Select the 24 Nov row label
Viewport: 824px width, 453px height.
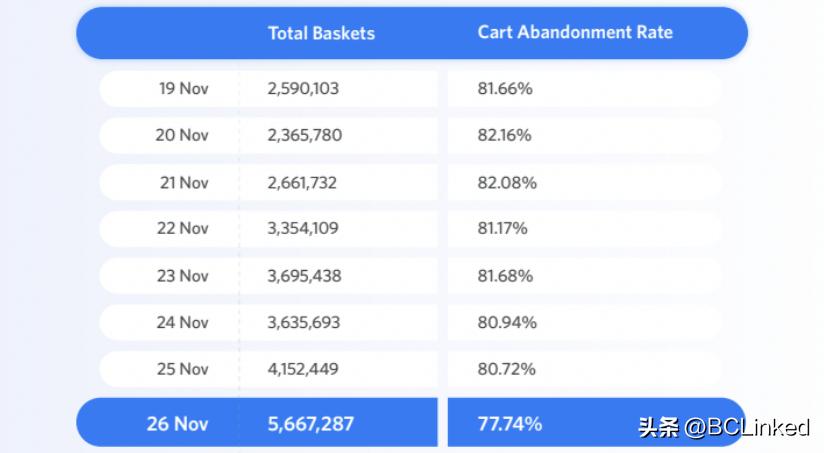coord(183,322)
